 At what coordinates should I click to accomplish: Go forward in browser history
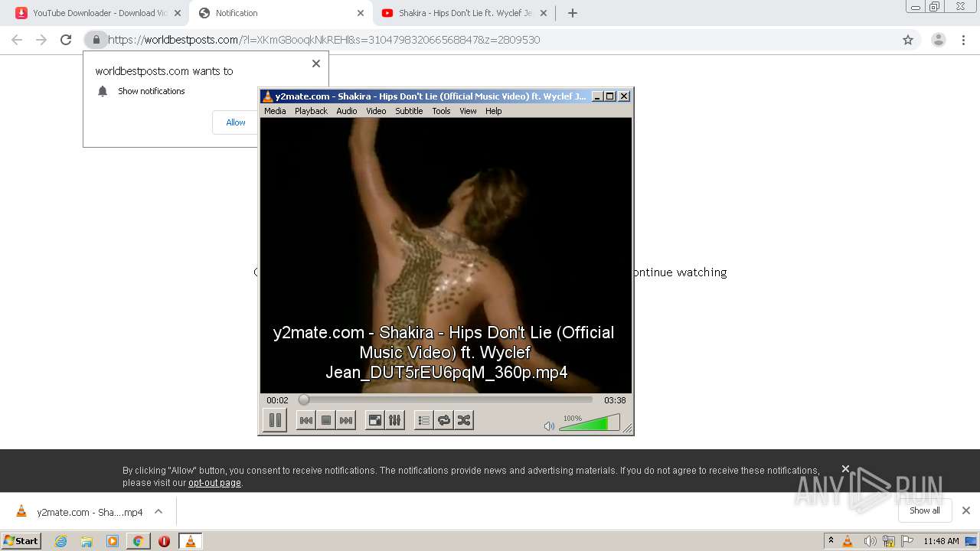[41, 40]
